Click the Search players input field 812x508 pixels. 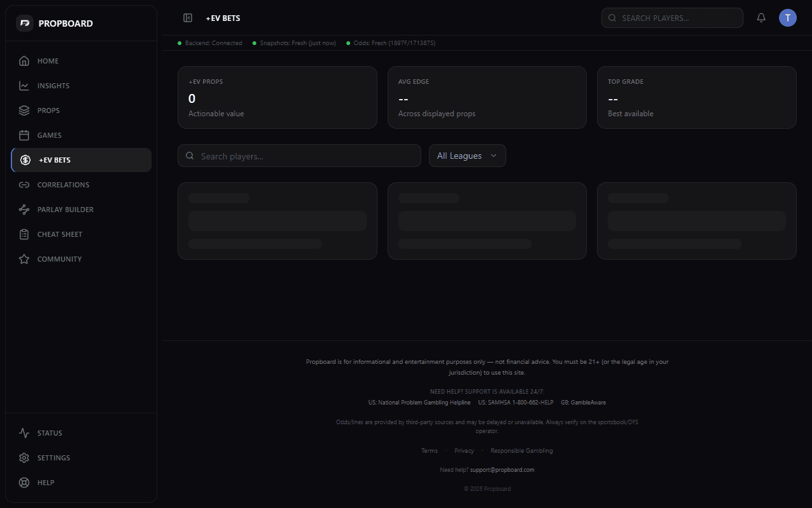pos(299,155)
